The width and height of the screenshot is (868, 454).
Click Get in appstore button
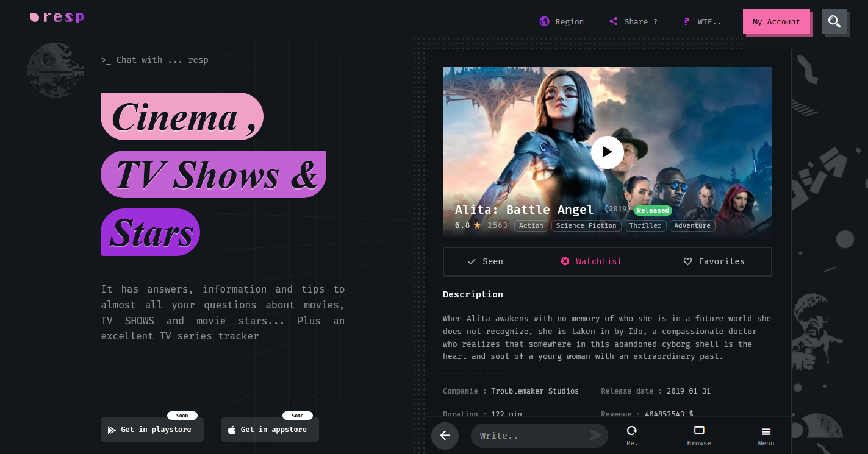pos(270,430)
